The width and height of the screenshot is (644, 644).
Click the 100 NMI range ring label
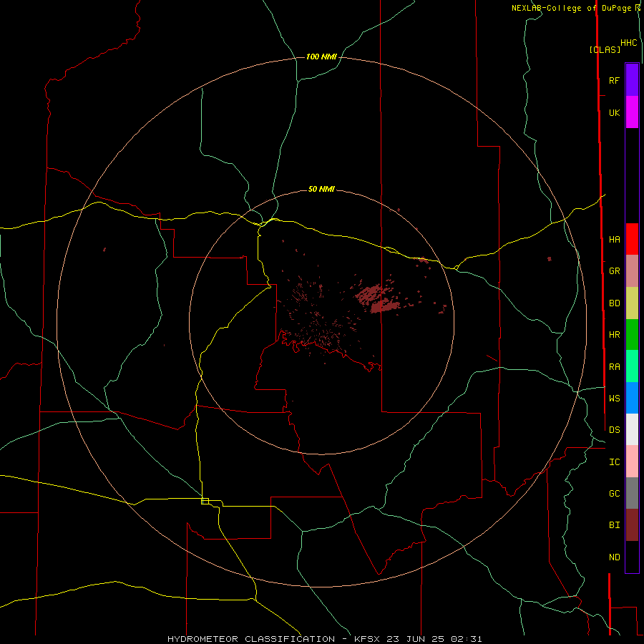[321, 57]
